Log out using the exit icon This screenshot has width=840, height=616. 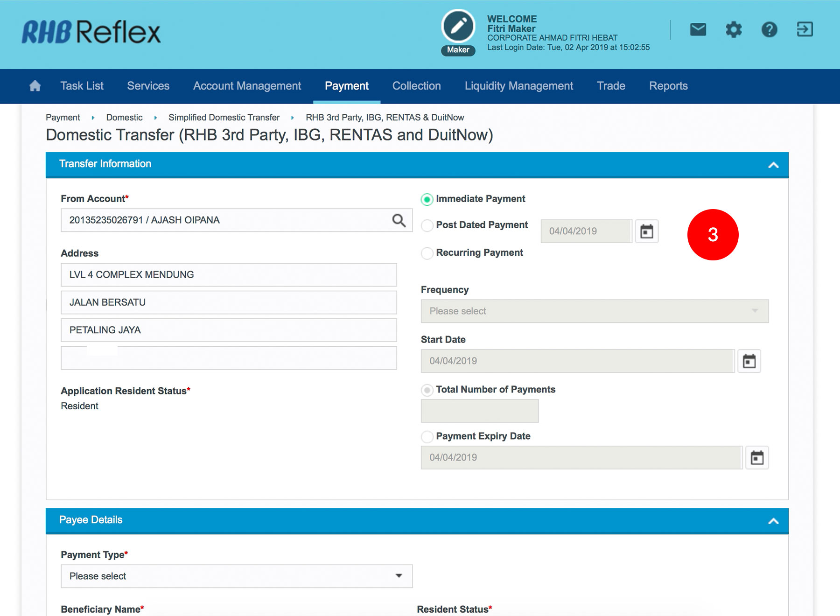[805, 29]
